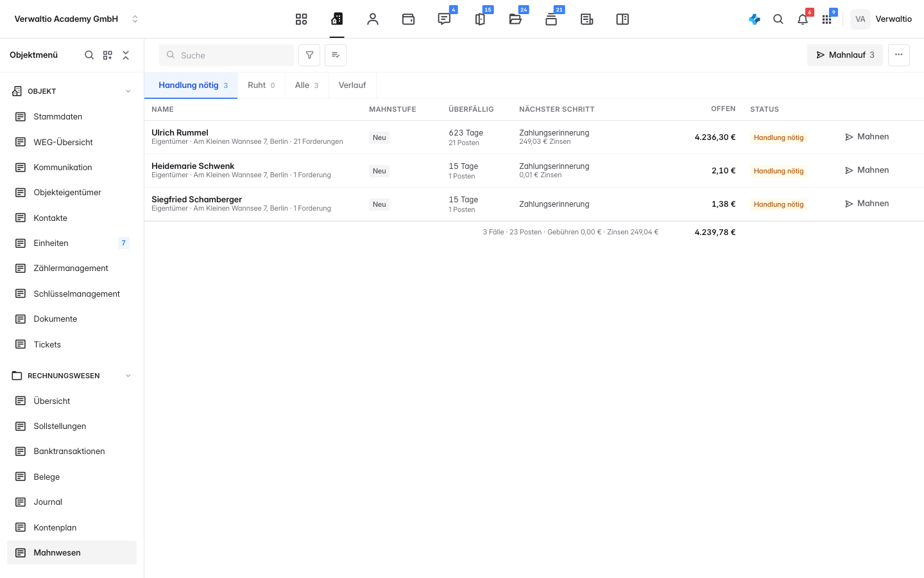This screenshot has height=578, width=924.
Task: Click the building objects icon in top navigation
Action: [337, 19]
